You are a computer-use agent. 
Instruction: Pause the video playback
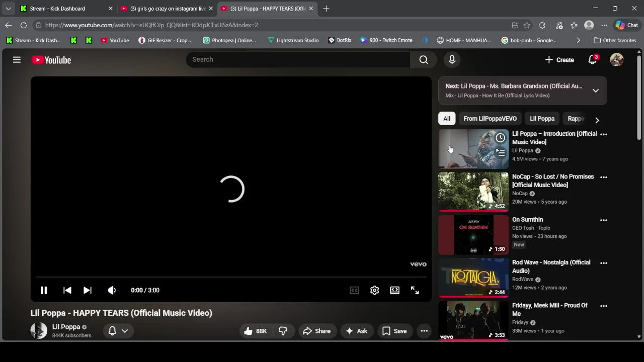pos(44,290)
